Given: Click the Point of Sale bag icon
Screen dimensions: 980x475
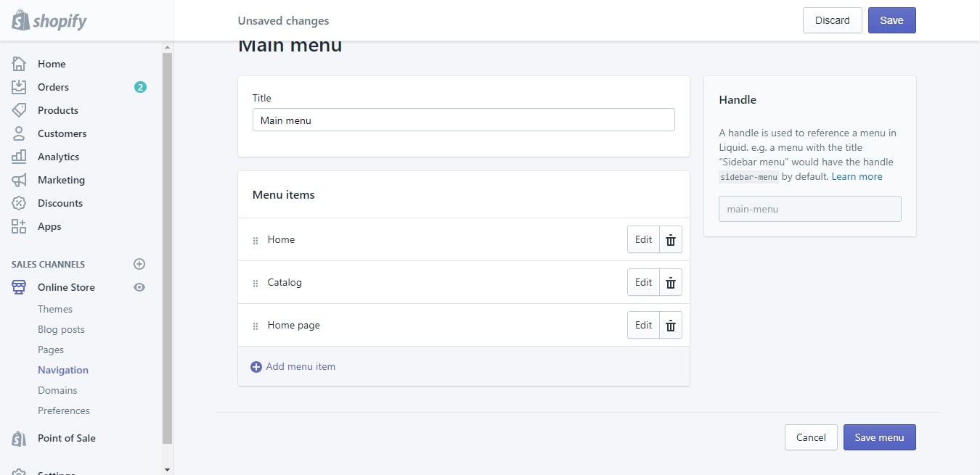Looking at the screenshot, I should point(19,438).
